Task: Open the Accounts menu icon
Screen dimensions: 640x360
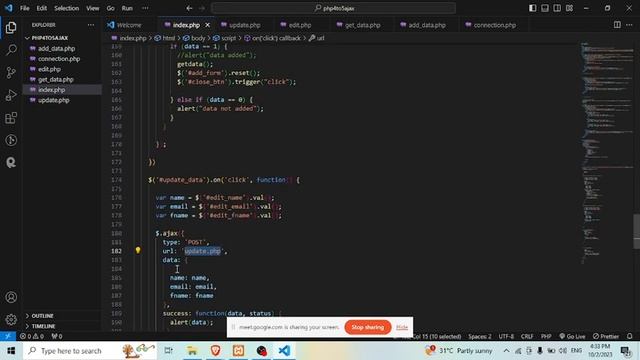Action: (11, 297)
